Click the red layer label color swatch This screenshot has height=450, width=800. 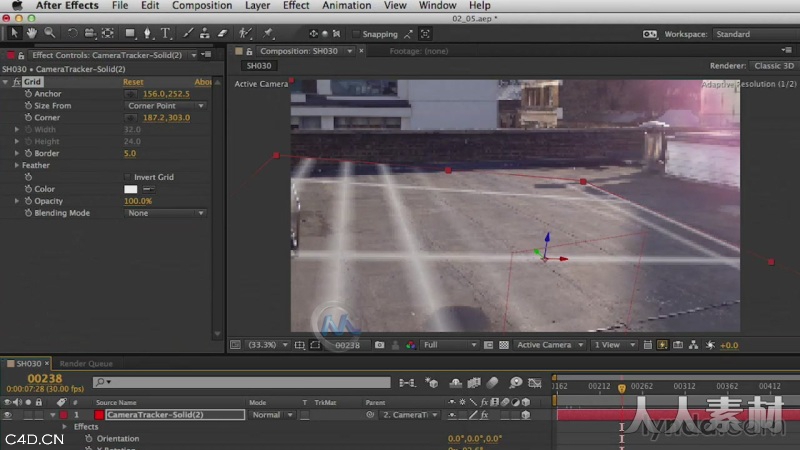click(x=63, y=415)
